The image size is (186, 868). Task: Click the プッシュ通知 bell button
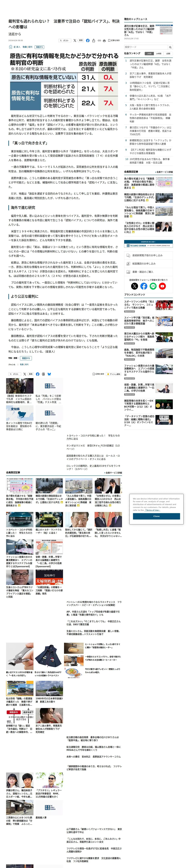[x=113, y=374]
